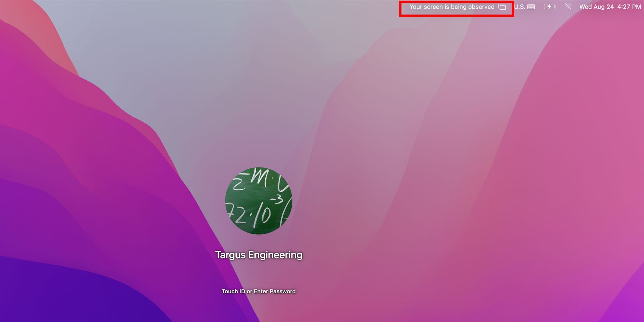Click the battery charging status icon
644x322 pixels.
click(549, 7)
